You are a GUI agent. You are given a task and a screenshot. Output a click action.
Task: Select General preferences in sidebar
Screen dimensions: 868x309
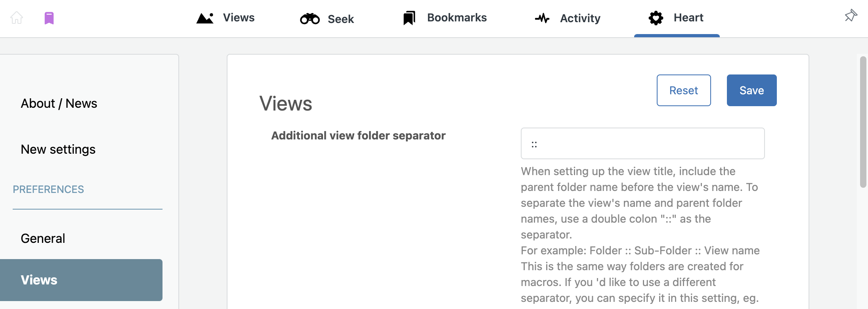pyautogui.click(x=43, y=238)
